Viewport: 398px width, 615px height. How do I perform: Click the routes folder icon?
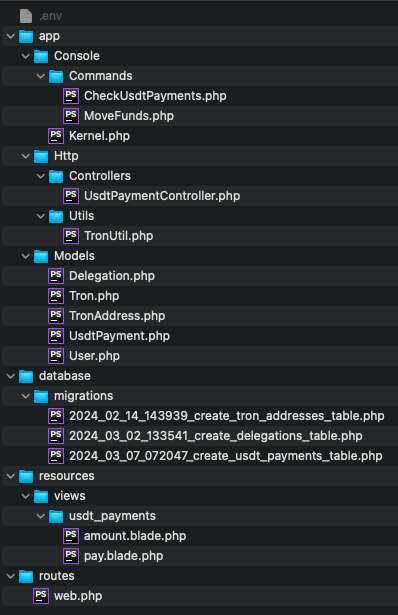pyautogui.click(x=26, y=576)
